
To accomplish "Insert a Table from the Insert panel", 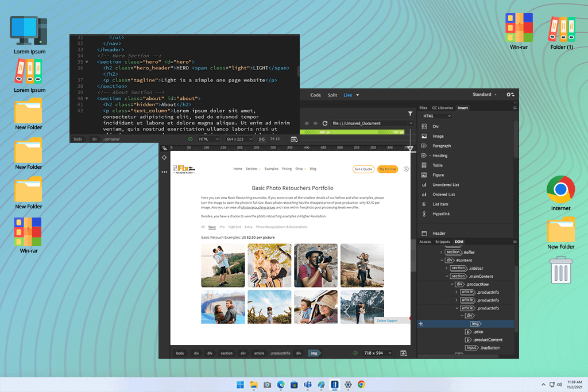I will point(438,165).
